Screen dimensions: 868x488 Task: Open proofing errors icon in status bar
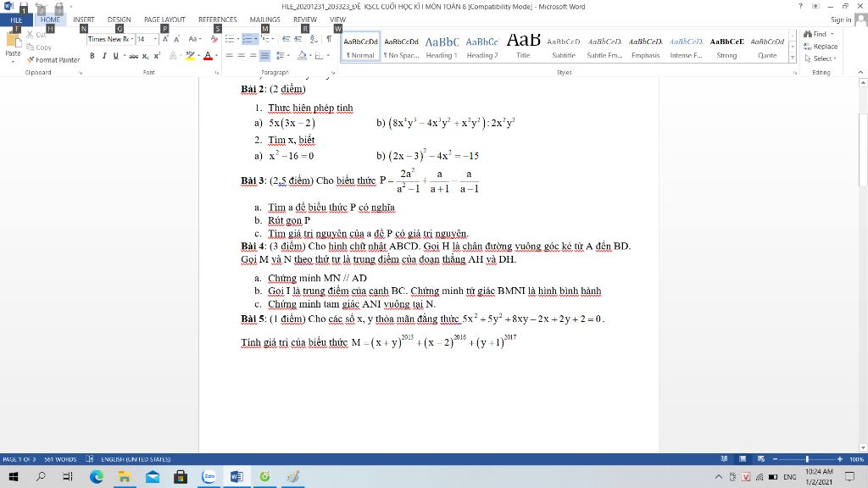click(89, 459)
